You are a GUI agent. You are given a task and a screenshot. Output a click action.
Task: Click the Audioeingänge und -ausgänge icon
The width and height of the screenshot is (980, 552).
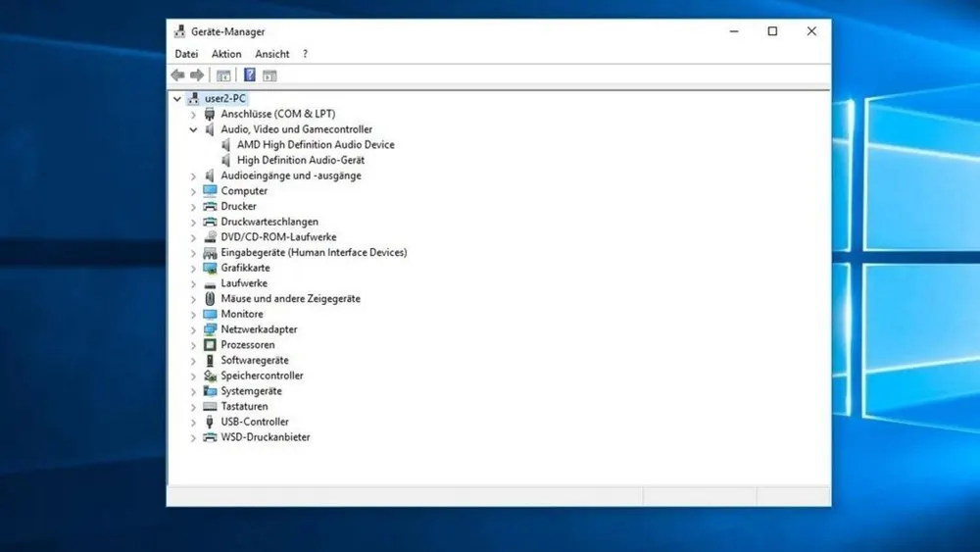pos(210,176)
